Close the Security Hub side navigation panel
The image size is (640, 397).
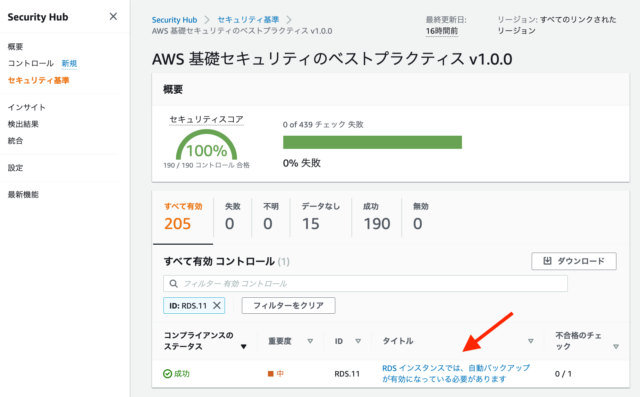click(113, 16)
